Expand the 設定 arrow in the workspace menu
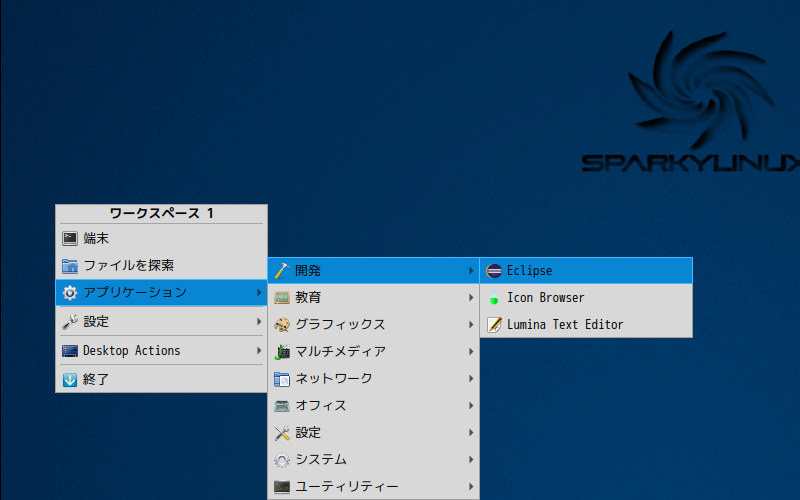 (x=259, y=321)
